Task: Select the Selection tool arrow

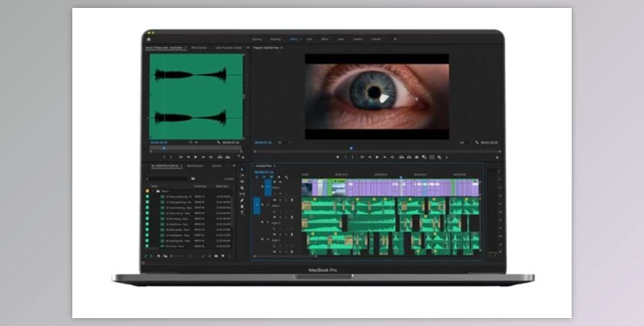Action: (x=243, y=169)
